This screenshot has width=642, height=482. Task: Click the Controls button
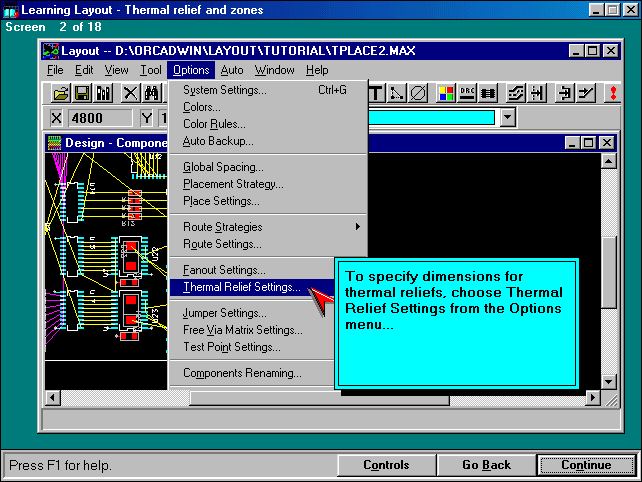click(386, 465)
